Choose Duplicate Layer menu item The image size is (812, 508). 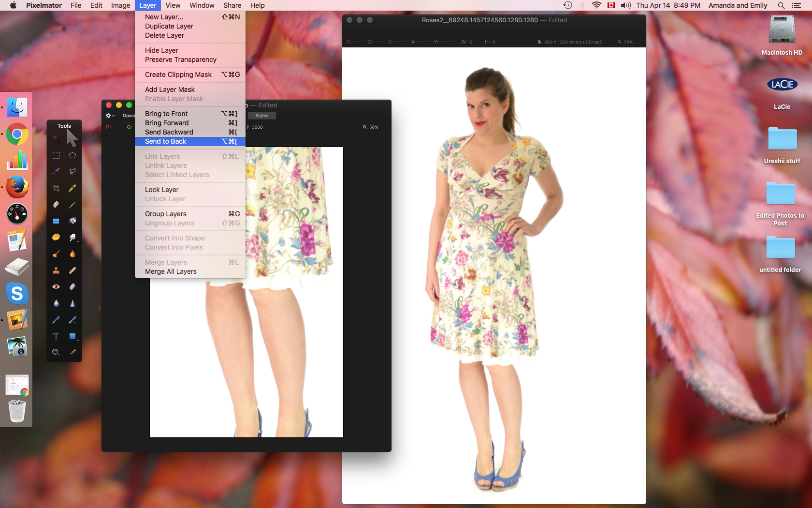coord(190,26)
